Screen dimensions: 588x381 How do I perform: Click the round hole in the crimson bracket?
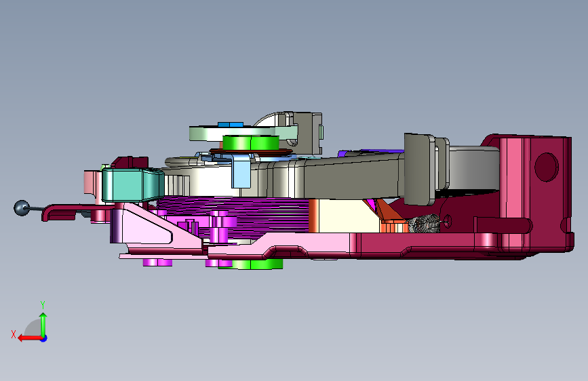click(x=546, y=167)
